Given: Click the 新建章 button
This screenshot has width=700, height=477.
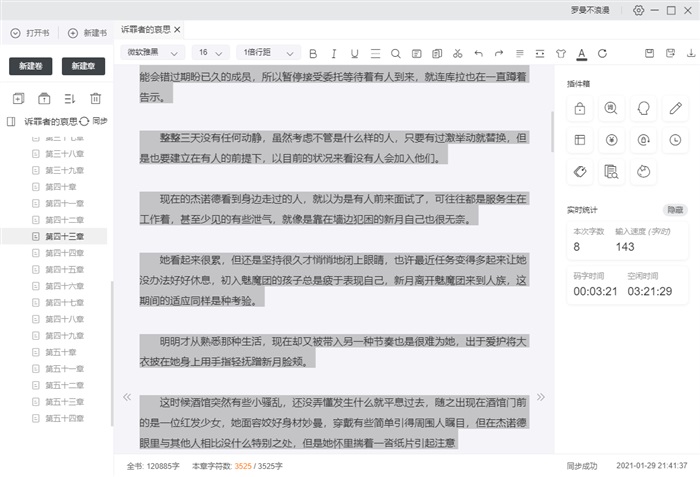Looking at the screenshot, I should click(83, 66).
